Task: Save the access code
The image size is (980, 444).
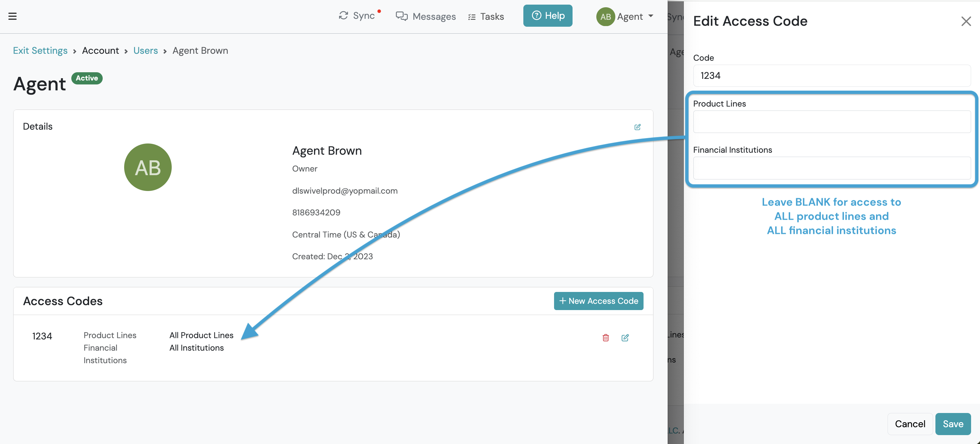Action: click(953, 424)
